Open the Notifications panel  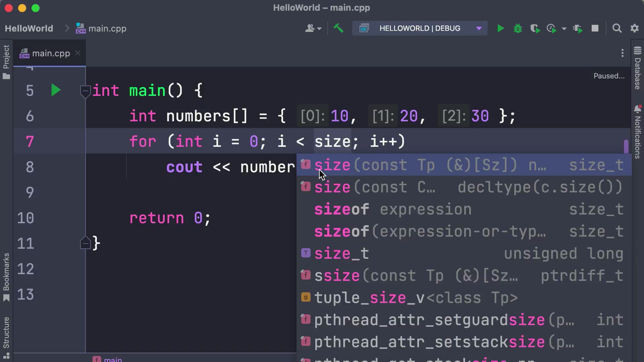pyautogui.click(x=638, y=132)
